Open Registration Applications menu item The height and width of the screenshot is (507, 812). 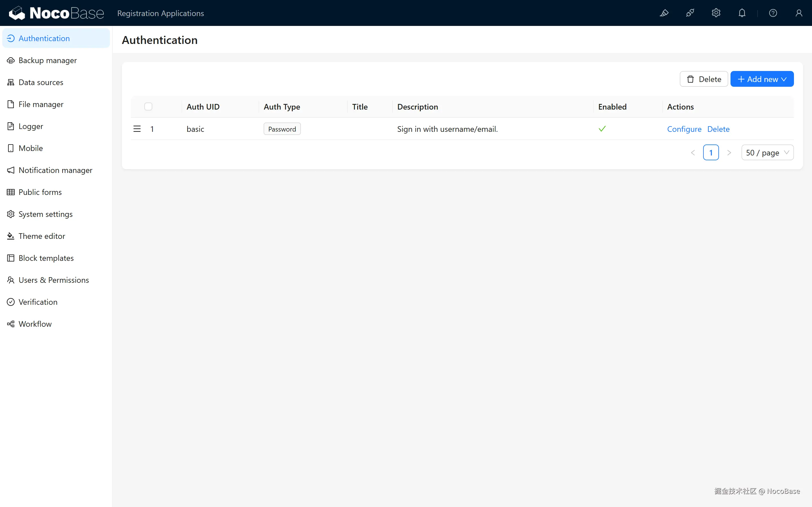(160, 14)
